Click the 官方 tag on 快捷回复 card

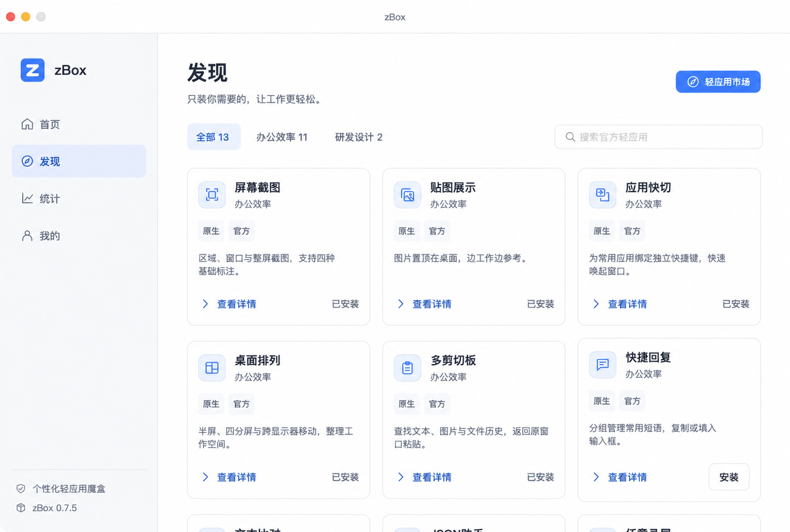pyautogui.click(x=632, y=401)
